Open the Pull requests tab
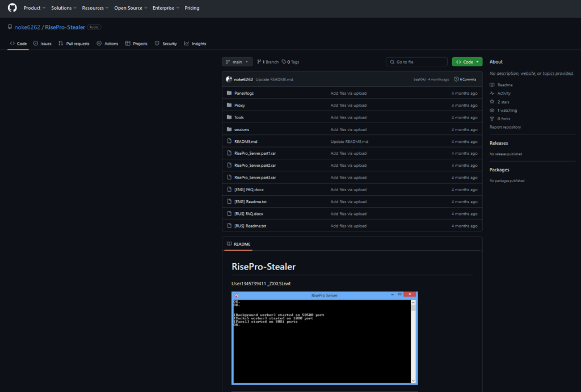The image size is (581, 392). pos(74,43)
